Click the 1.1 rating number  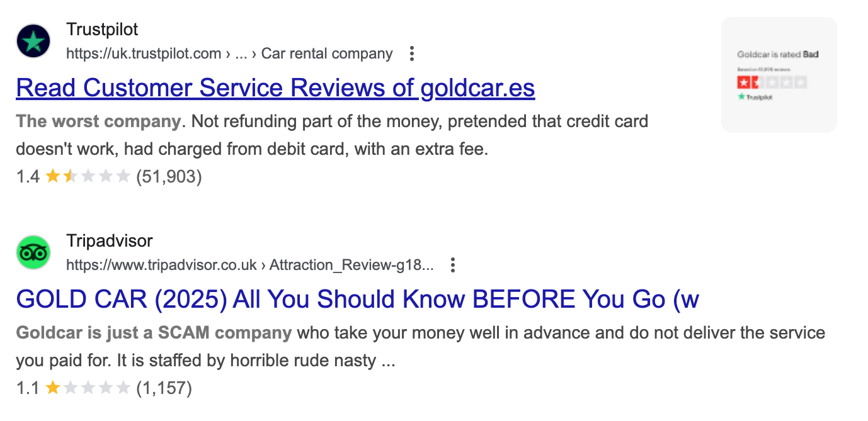[28, 388]
